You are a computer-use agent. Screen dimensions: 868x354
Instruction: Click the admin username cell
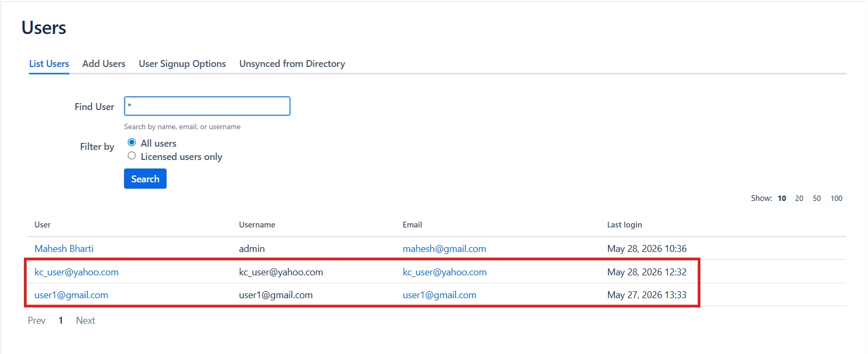click(x=252, y=249)
